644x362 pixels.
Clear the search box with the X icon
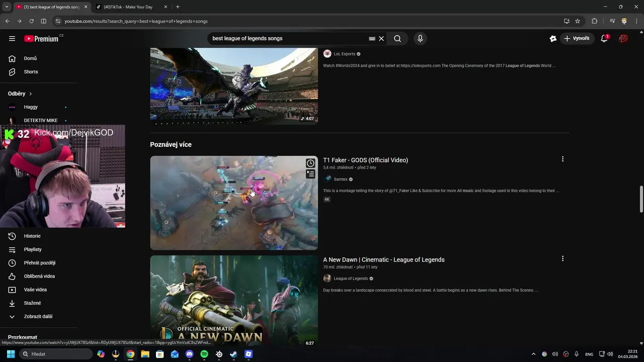(x=381, y=39)
